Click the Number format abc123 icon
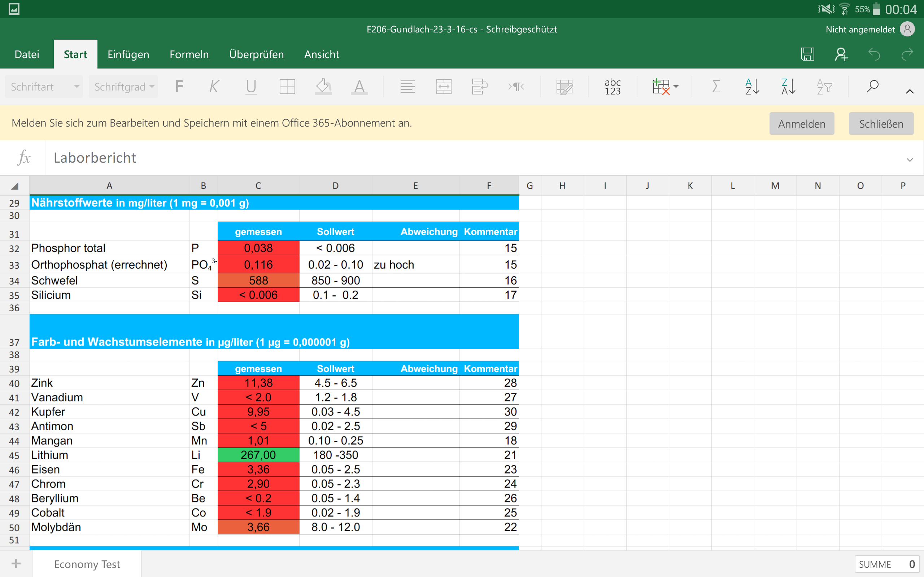Viewport: 924px width, 577px height. click(613, 87)
